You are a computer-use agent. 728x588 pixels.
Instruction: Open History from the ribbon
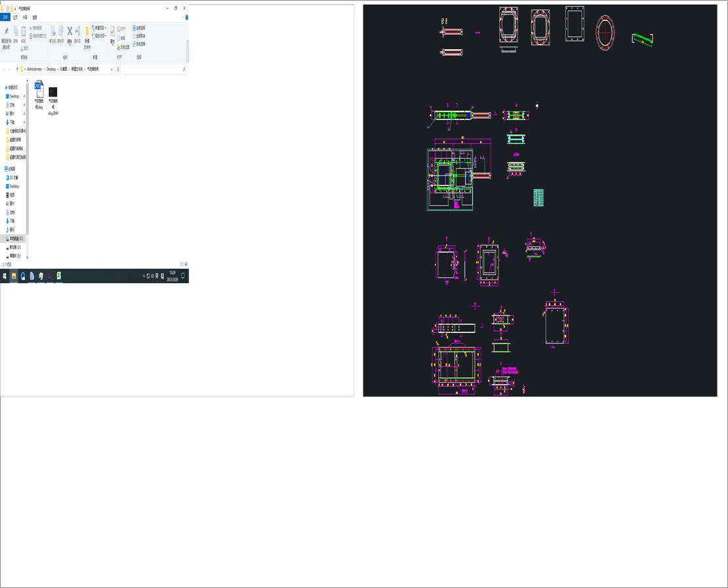coord(118,47)
